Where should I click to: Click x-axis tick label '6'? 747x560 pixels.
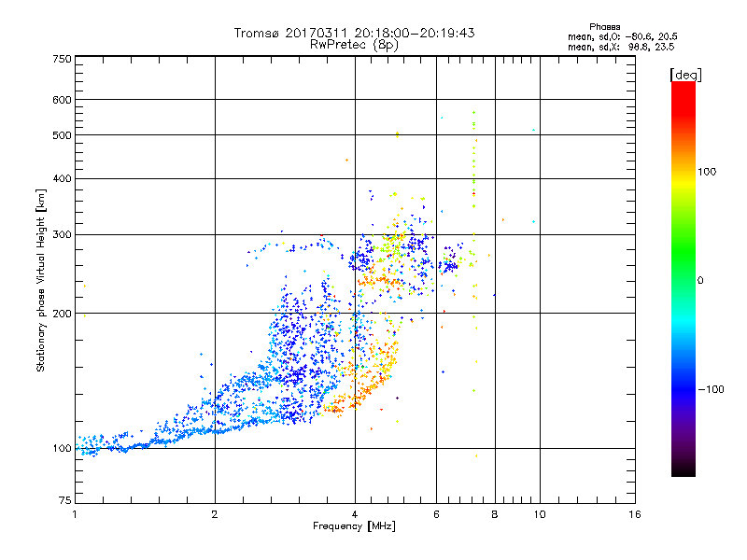point(436,514)
